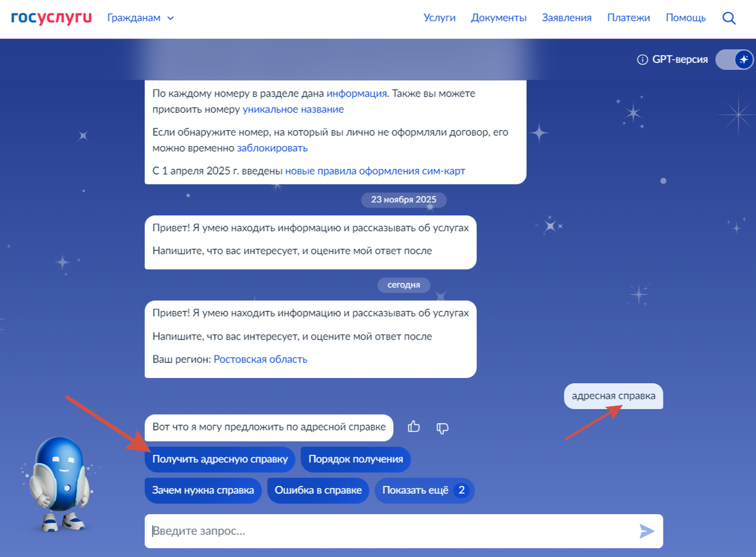The image size is (756, 557).
Task: Click Зачем нужна справка button
Action: pos(203,490)
